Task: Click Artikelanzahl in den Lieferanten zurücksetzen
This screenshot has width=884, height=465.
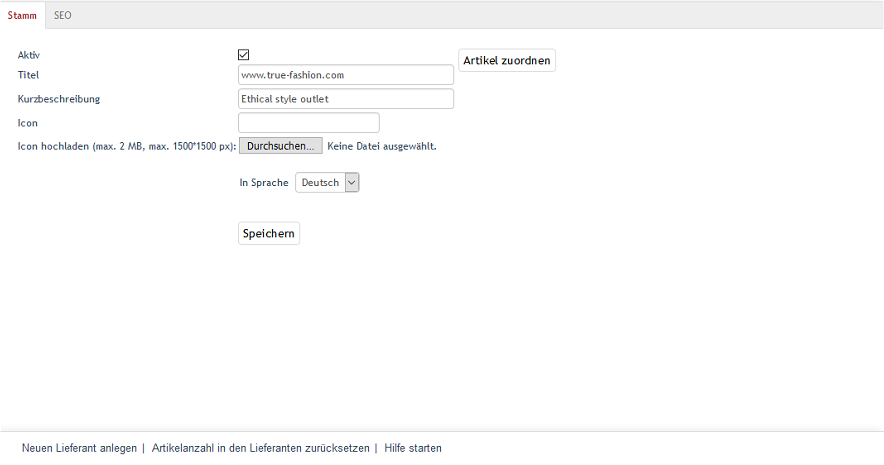Action: tap(260, 449)
